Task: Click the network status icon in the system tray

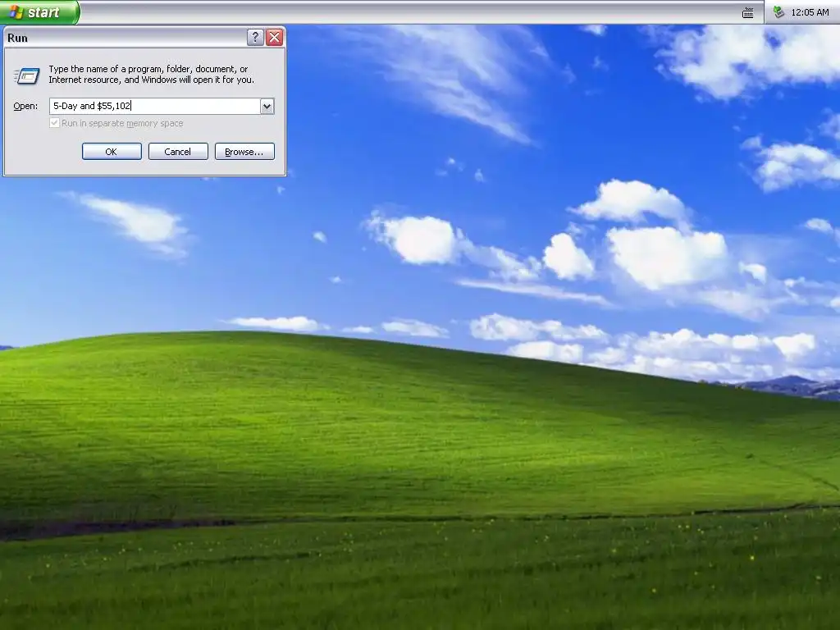Action: coord(779,11)
